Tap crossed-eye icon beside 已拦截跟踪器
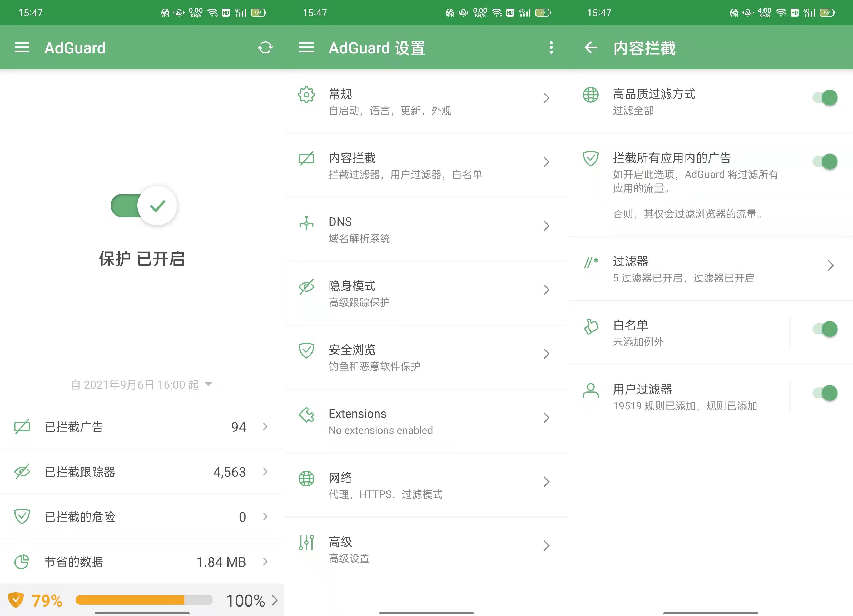 pos(22,471)
